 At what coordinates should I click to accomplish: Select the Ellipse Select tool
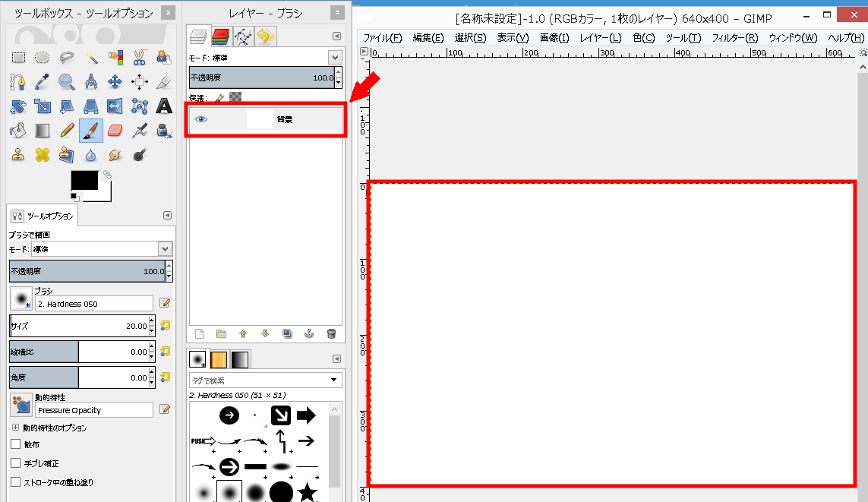point(42,58)
